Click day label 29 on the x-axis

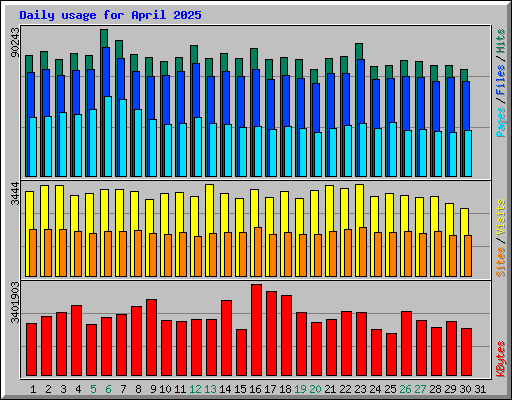tap(450, 389)
